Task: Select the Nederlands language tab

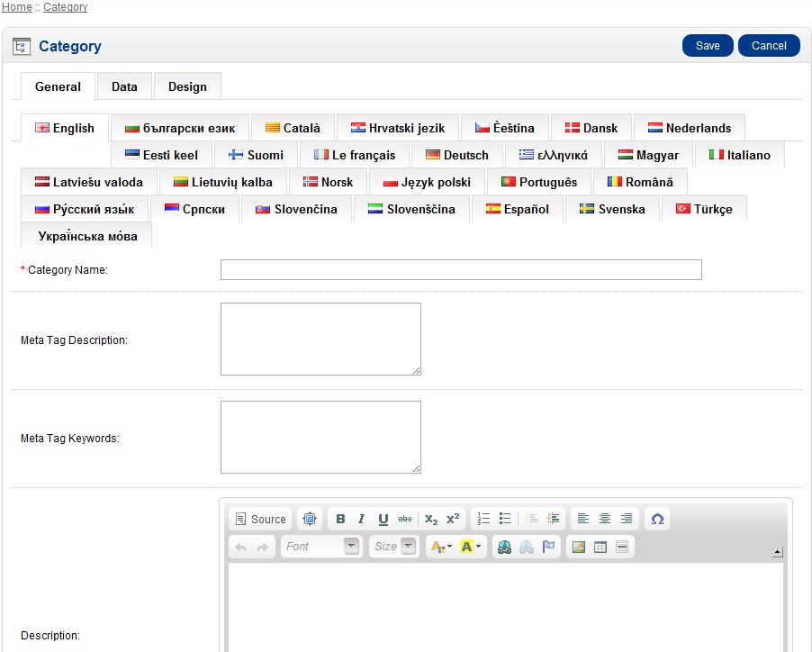Action: 690,128
